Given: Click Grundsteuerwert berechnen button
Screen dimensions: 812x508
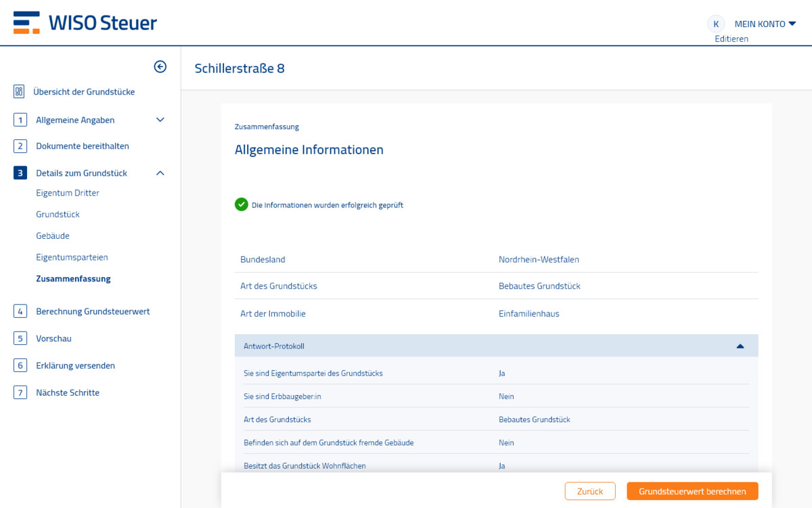Looking at the screenshot, I should 692,491.
